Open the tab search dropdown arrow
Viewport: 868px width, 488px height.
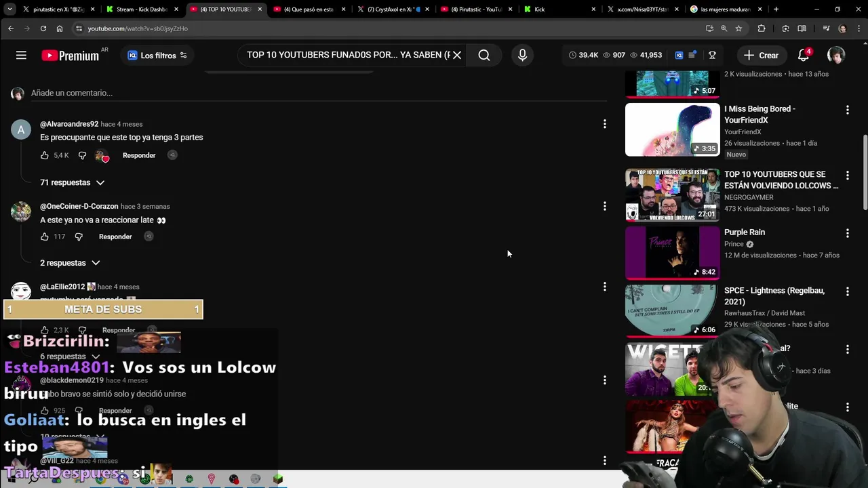[x=9, y=9]
